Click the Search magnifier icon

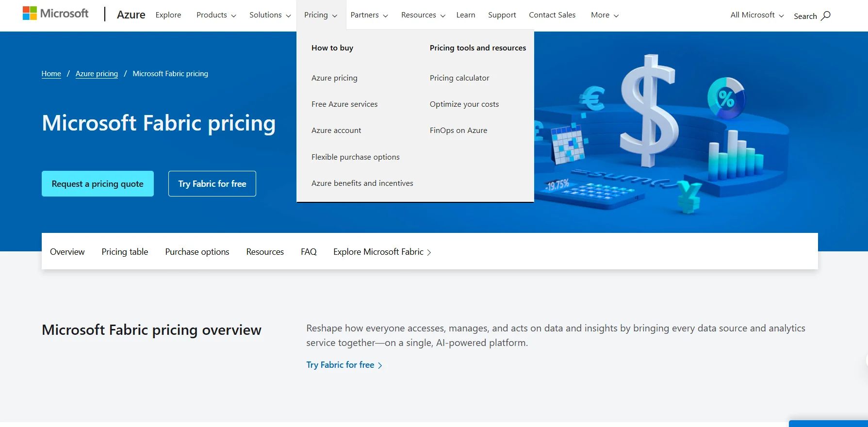pos(826,16)
